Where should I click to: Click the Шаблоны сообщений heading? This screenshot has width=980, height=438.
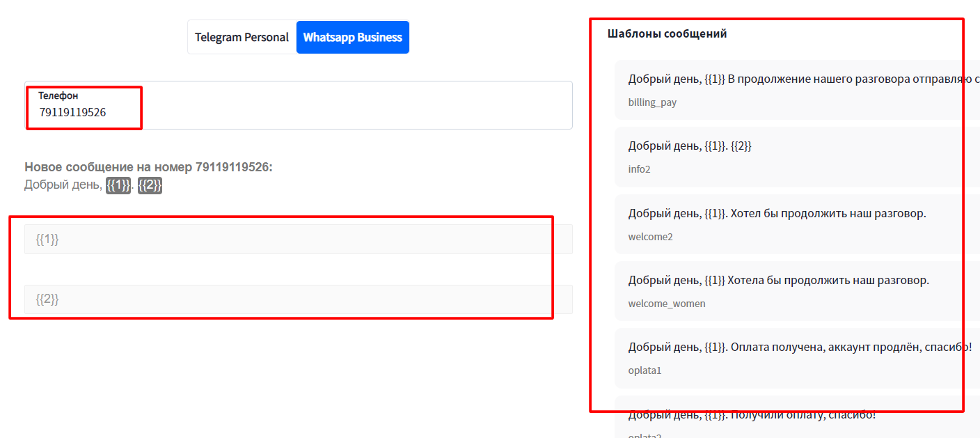tap(667, 33)
